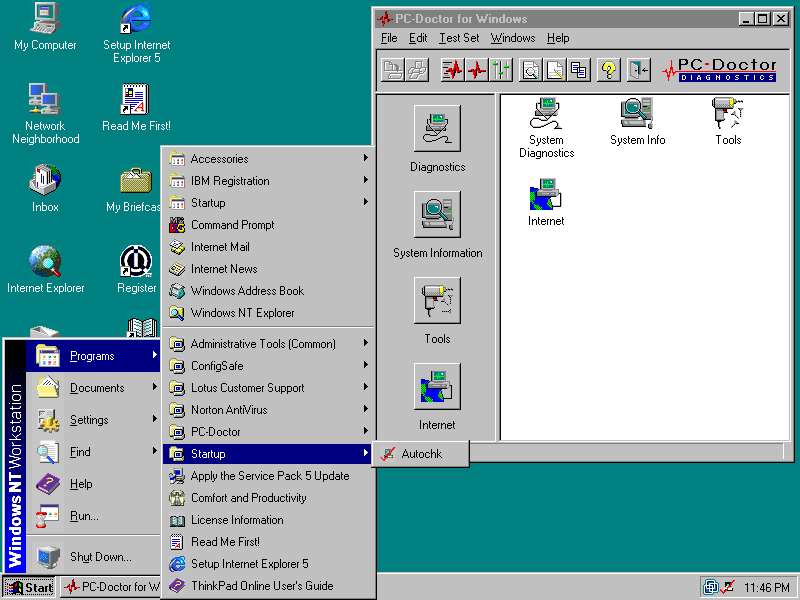Click the exit door toolbar icon
Image resolution: width=800 pixels, height=600 pixels.
(638, 69)
